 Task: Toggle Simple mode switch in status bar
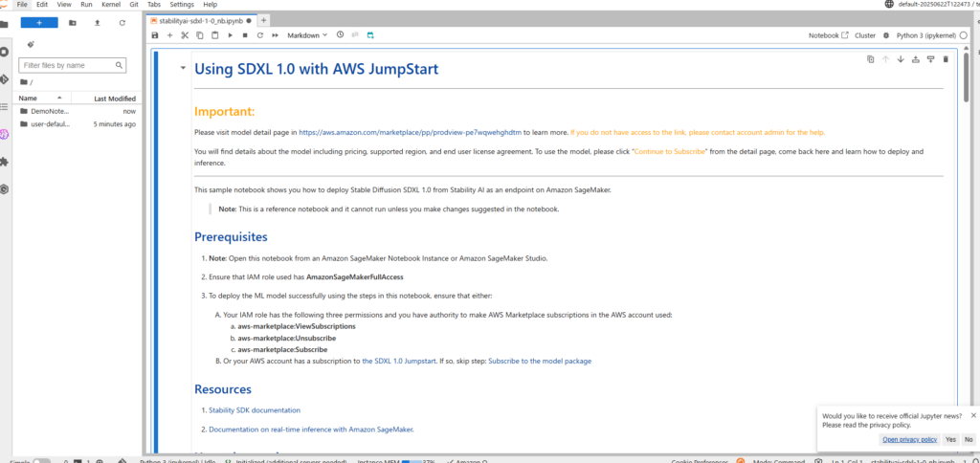(41, 461)
